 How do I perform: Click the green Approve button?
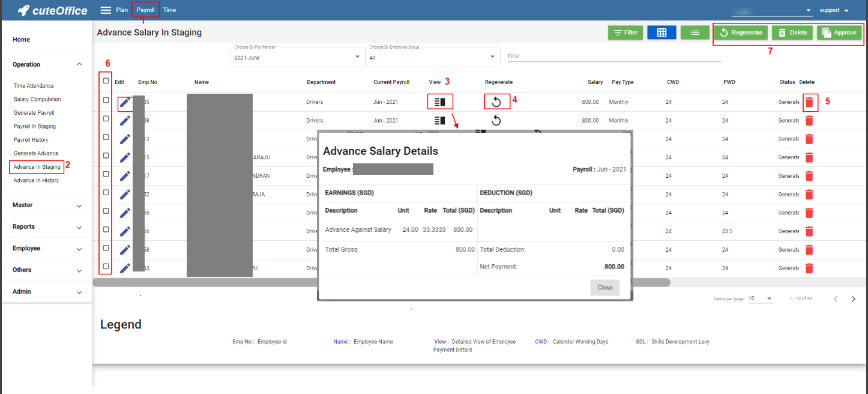coord(839,32)
